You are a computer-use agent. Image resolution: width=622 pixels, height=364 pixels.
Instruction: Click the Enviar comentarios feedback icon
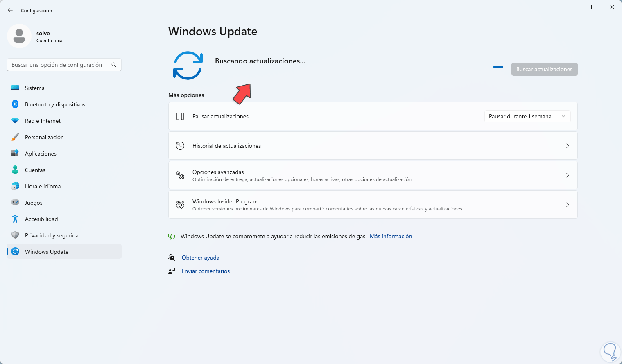pos(172,271)
